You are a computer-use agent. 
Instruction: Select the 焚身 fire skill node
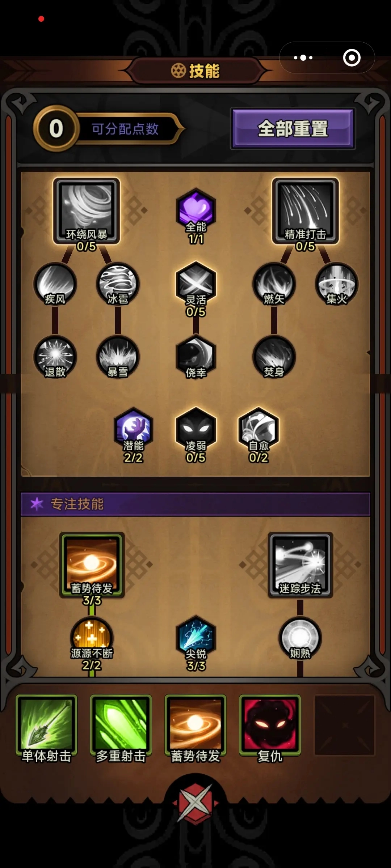click(x=274, y=357)
